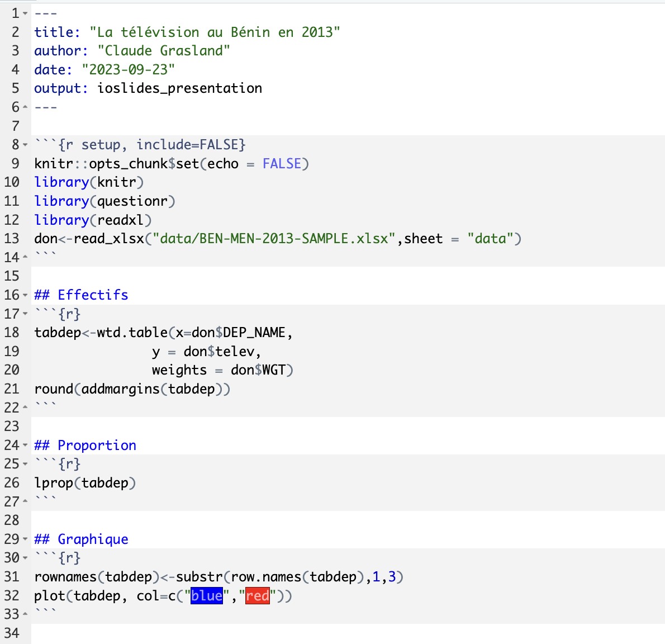
Task: Click the red color preview in plot call
Action: point(257,595)
